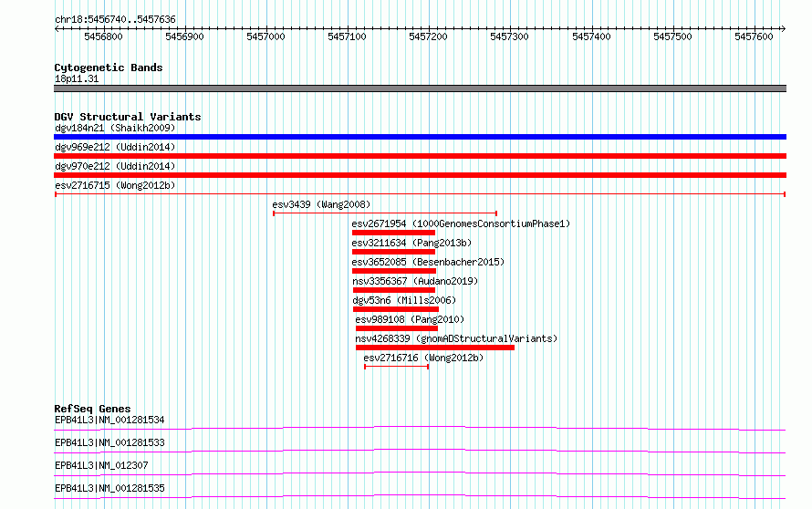The image size is (812, 509).
Task: Click the red nsv4268339 variant bar
Action: [435, 348]
